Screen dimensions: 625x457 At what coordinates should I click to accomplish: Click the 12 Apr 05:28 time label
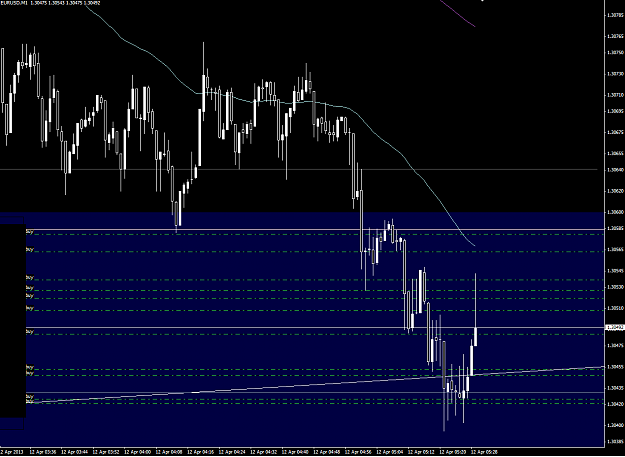tap(483, 452)
